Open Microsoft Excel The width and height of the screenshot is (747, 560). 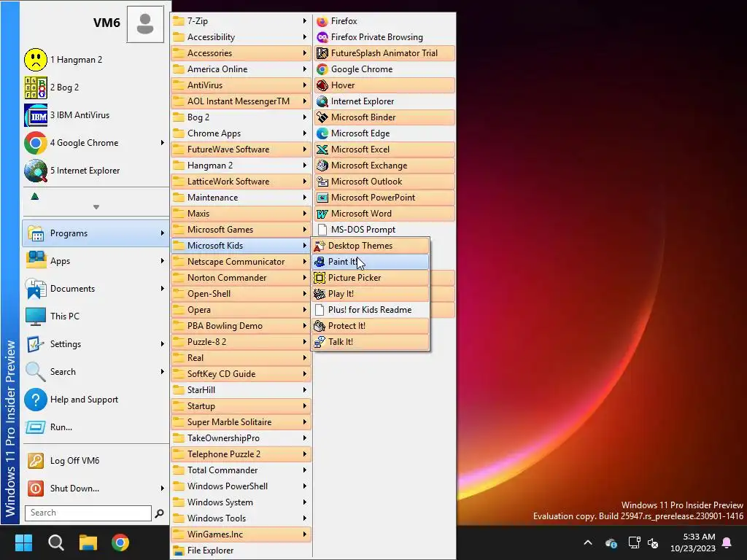(384, 149)
